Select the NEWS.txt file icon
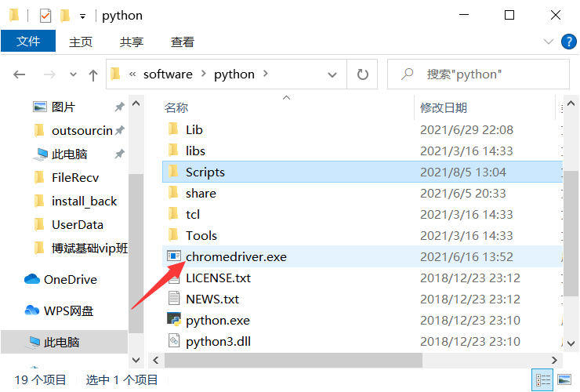Screen dimensions: 580x392 (x=173, y=298)
